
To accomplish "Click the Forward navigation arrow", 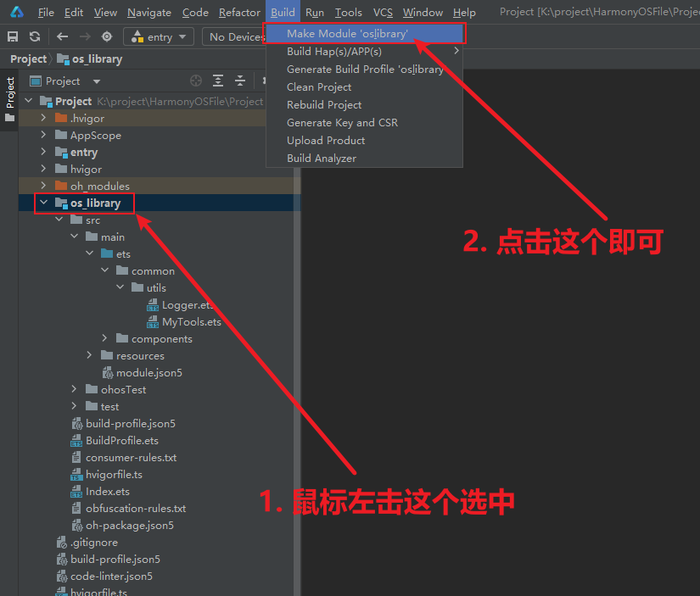I will click(85, 36).
